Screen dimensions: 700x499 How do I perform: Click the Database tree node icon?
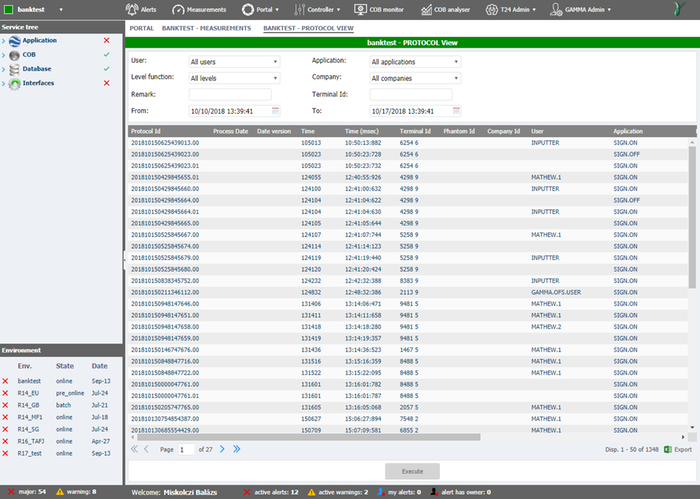click(x=15, y=69)
